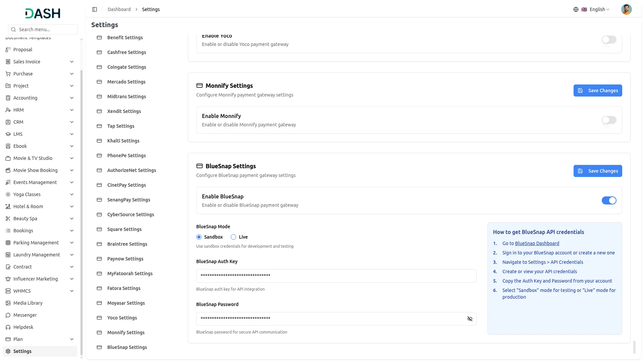Viewport: 644px width, 362px height.
Task: Open the BlueSnap Dashboard link
Action: point(537,243)
